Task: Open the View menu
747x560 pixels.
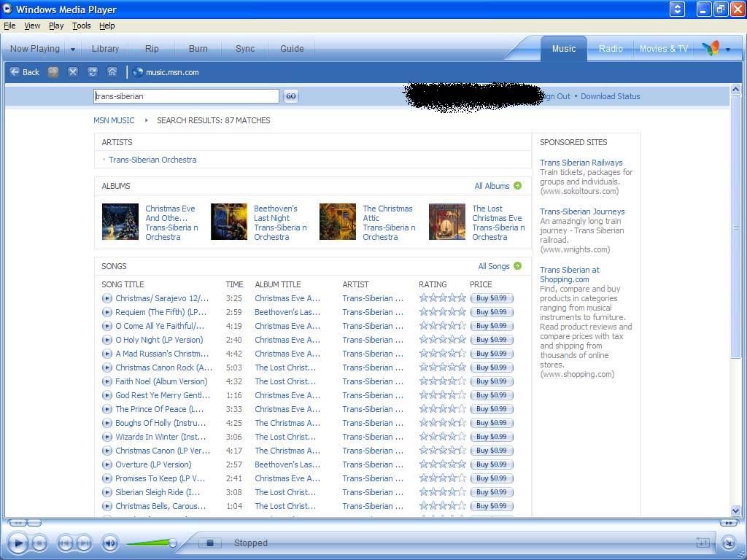Action: pos(32,26)
